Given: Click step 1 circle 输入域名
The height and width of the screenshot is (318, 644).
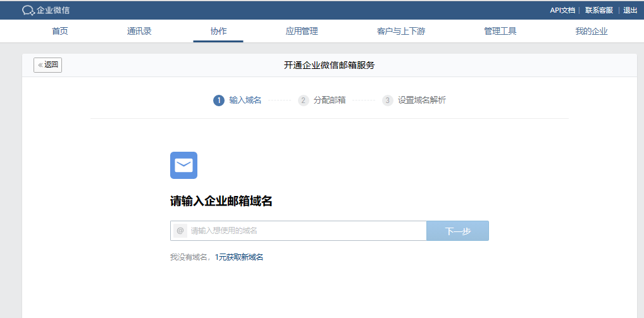Looking at the screenshot, I should [219, 101].
